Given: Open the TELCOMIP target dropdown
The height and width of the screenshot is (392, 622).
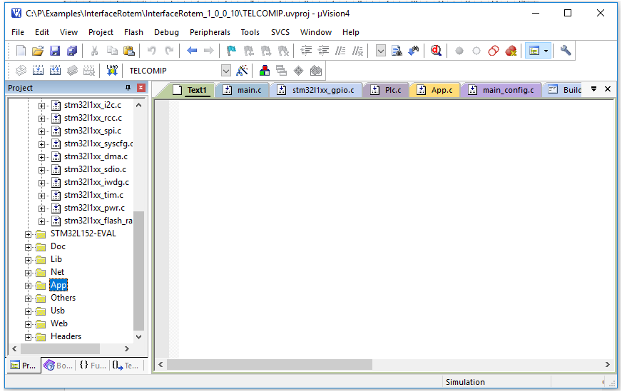Looking at the screenshot, I should click(x=226, y=71).
